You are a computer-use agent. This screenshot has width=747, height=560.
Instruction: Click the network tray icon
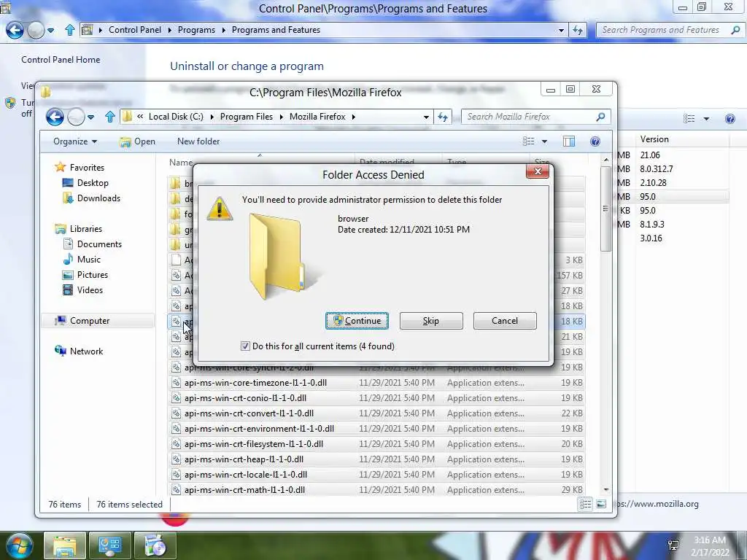click(x=673, y=545)
